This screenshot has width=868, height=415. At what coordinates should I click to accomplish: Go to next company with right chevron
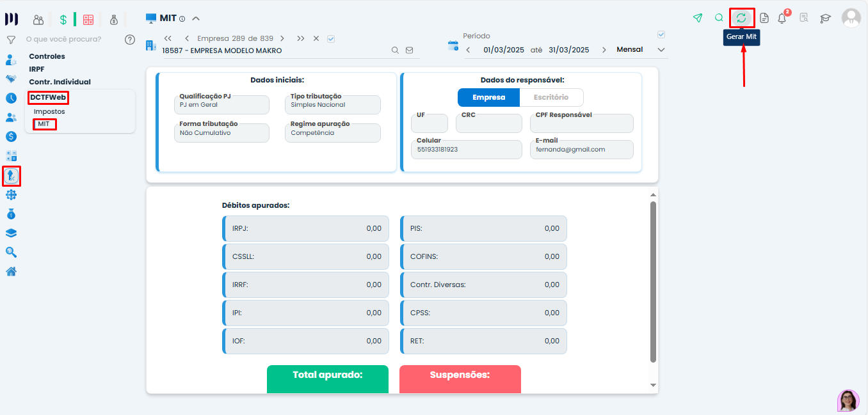pos(282,38)
